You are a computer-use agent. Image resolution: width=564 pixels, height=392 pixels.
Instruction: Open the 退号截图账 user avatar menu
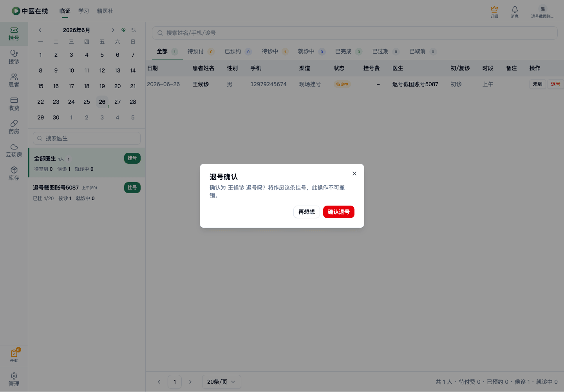543,12
